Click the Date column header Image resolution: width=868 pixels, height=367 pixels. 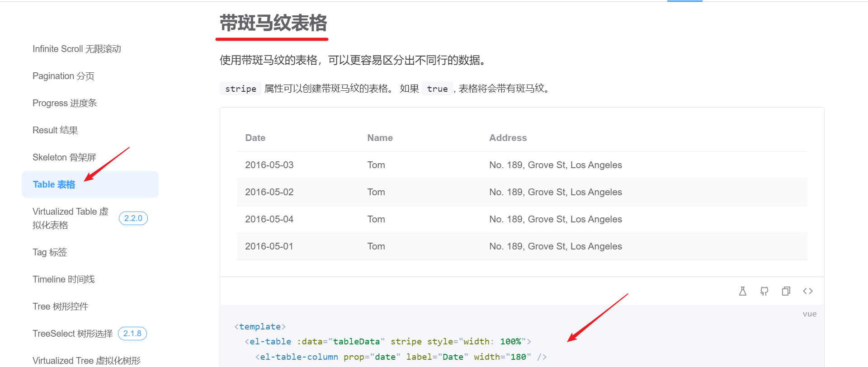tap(255, 138)
